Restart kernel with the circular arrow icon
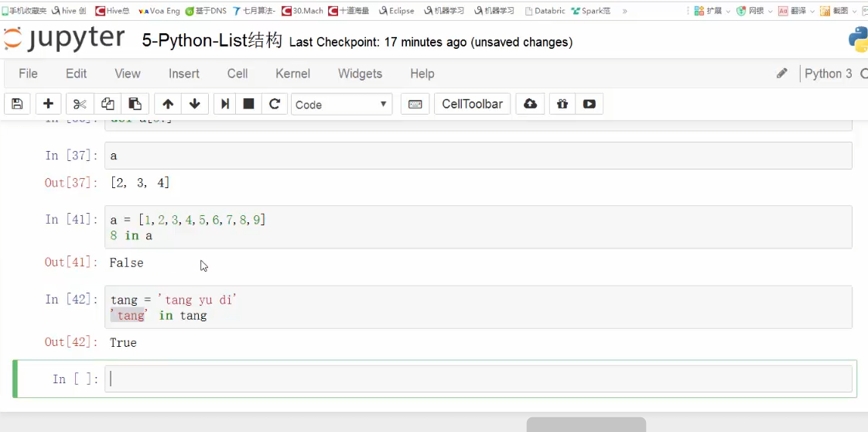Screen dimensions: 868x432 [274, 104]
